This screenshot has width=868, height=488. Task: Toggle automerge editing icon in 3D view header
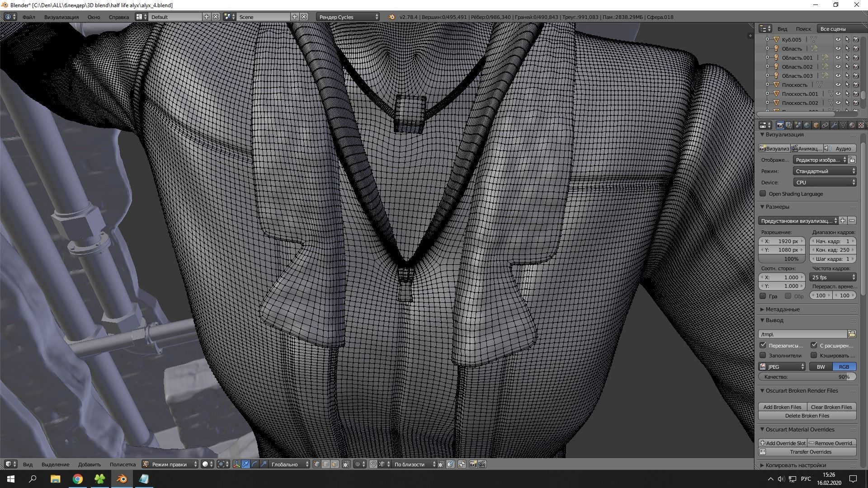point(462,464)
